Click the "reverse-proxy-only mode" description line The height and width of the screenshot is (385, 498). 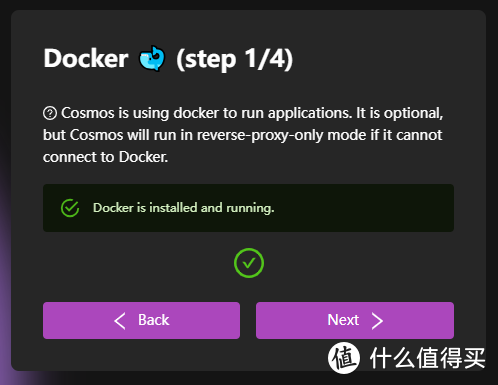tap(243, 135)
